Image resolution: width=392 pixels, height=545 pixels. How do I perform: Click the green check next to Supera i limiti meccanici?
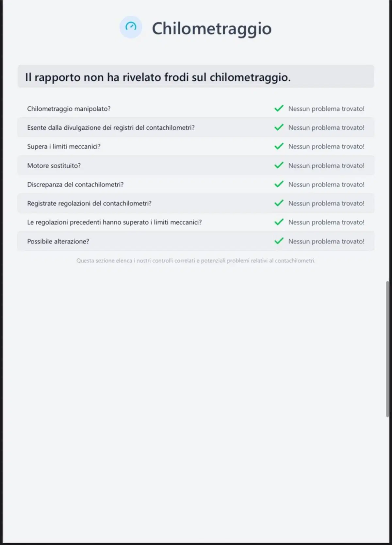[x=279, y=146]
